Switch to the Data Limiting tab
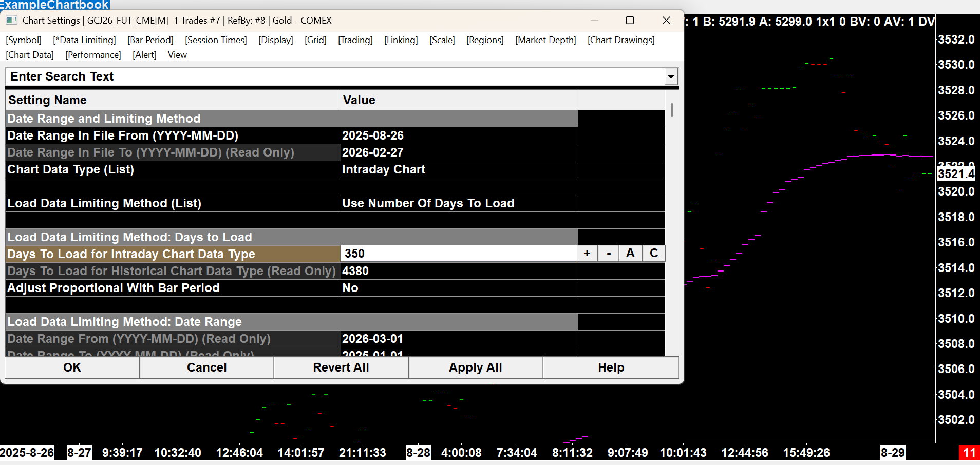The image size is (980, 465). 85,40
